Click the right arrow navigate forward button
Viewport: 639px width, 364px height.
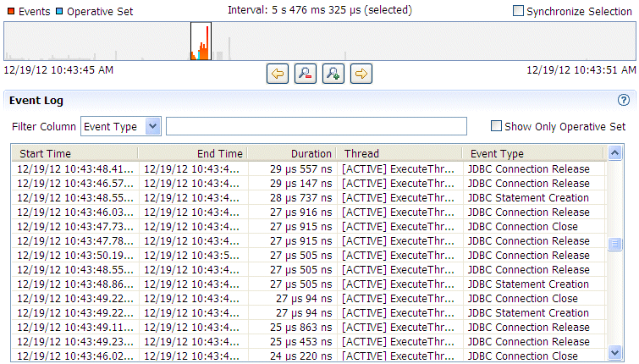tap(361, 74)
